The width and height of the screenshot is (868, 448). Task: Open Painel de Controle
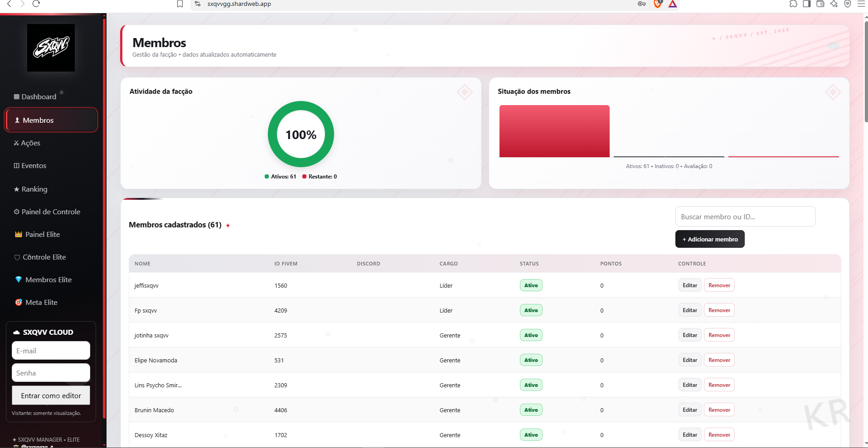coord(47,212)
